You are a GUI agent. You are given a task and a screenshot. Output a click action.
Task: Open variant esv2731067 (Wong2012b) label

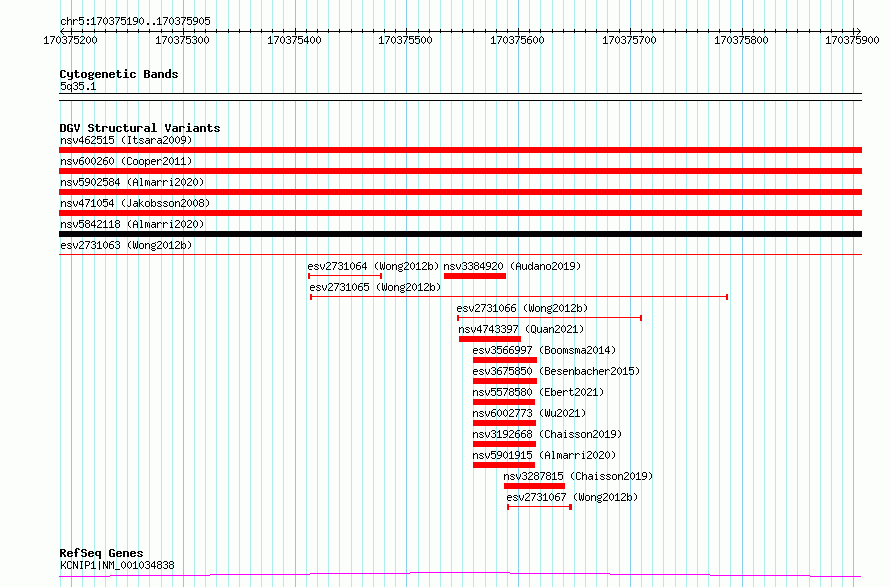tap(572, 497)
